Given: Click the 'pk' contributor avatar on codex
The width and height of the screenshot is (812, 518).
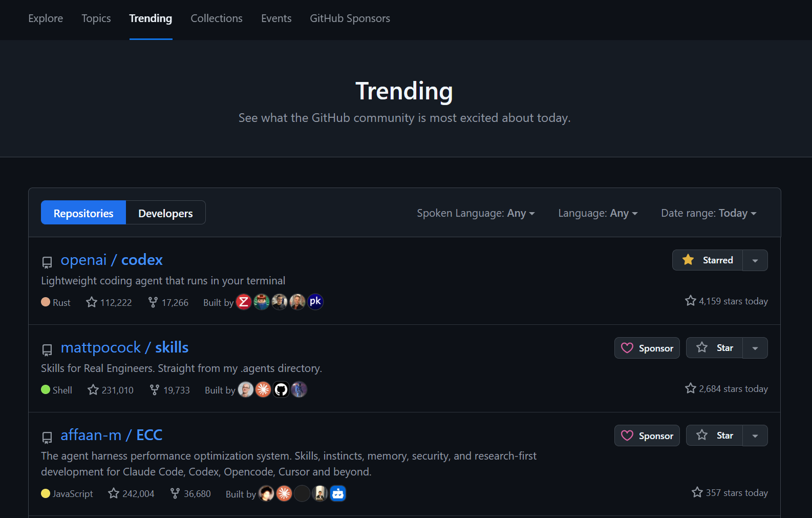Looking at the screenshot, I should pyautogui.click(x=315, y=302).
